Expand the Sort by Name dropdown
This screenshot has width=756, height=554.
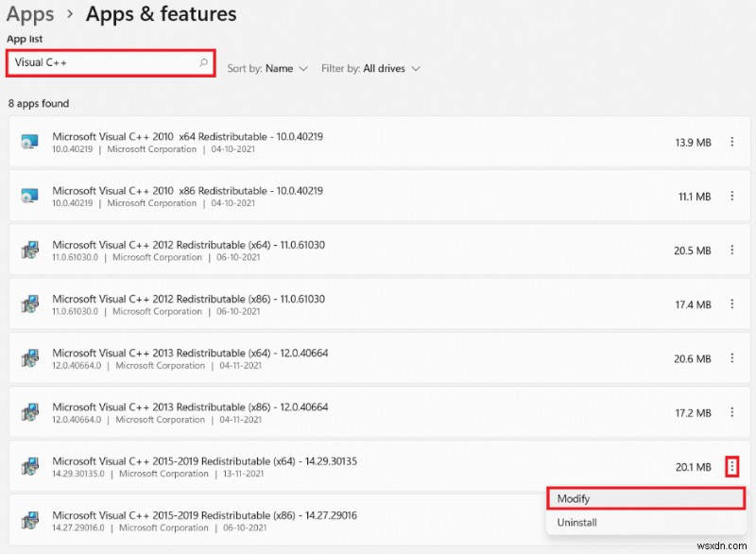tap(267, 68)
